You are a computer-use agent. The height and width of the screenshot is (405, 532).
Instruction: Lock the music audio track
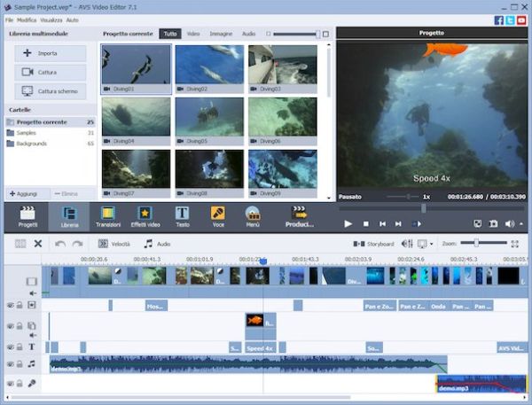point(20,363)
